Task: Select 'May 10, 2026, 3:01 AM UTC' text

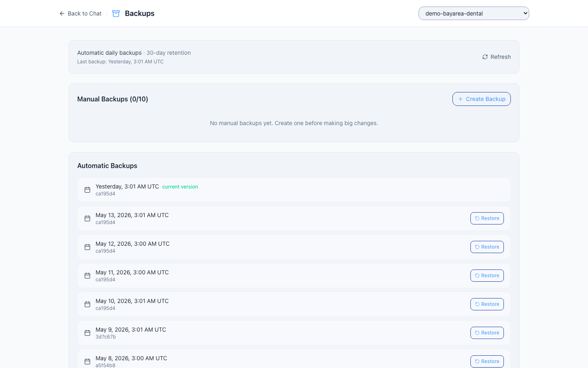Action: (132, 301)
